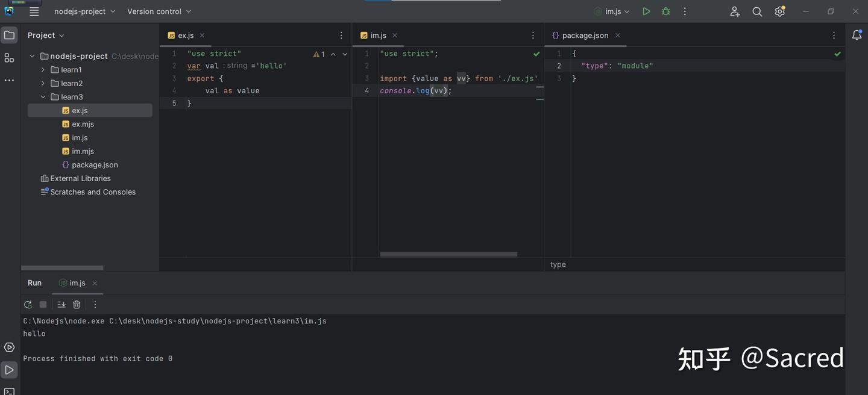This screenshot has width=868, height=395.
Task: Toggle the Project tool window folder icon
Action: coord(9,36)
